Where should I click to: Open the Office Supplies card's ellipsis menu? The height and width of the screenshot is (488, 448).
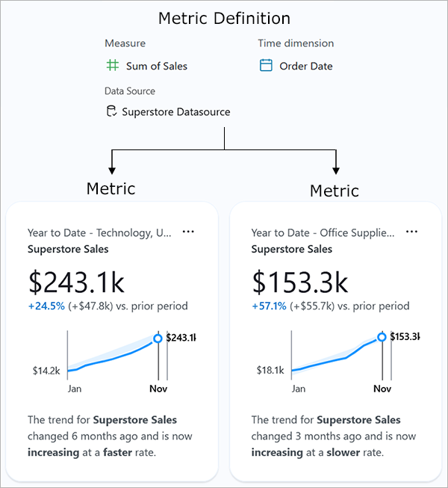tap(411, 232)
